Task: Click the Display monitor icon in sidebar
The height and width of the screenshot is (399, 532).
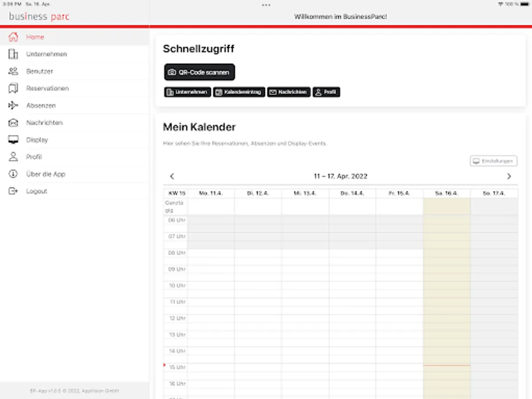Action: pos(13,140)
